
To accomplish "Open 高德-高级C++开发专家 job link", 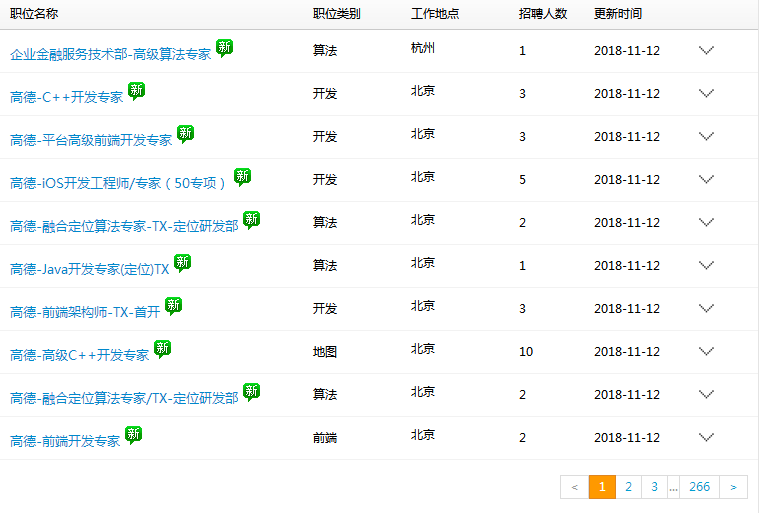I will [79, 355].
